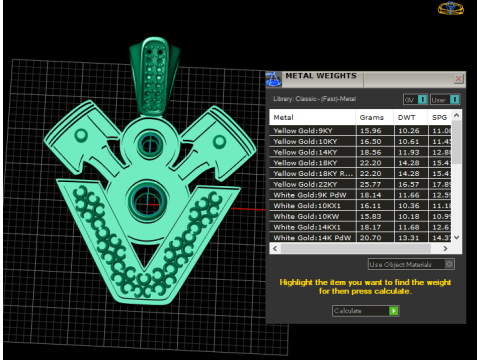Click the table's right scroll arrow
480x360 pixels.
tap(445, 248)
